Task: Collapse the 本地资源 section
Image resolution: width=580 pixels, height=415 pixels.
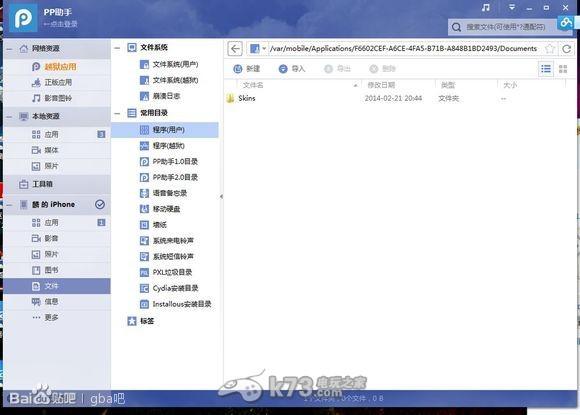Action: pos(9,117)
